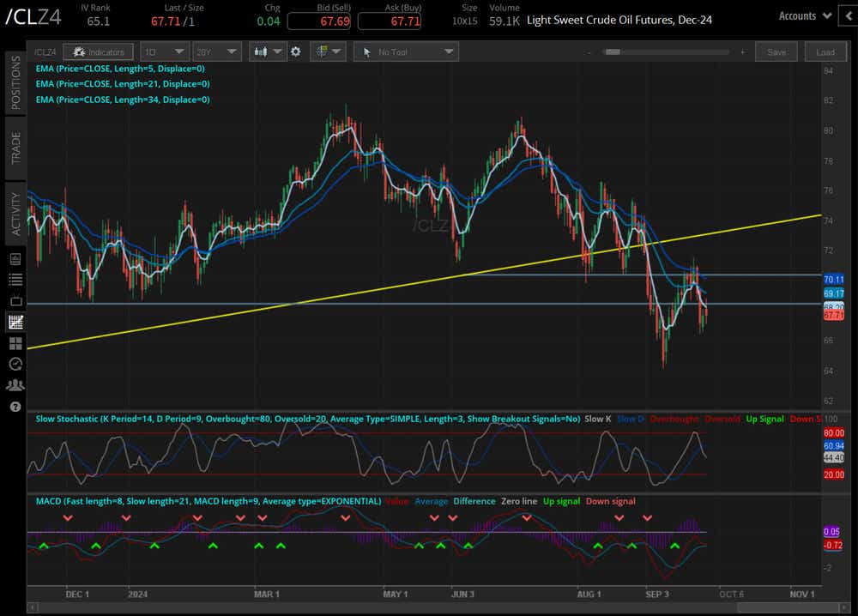Click the SEP 3 date axis label

pyautogui.click(x=656, y=594)
